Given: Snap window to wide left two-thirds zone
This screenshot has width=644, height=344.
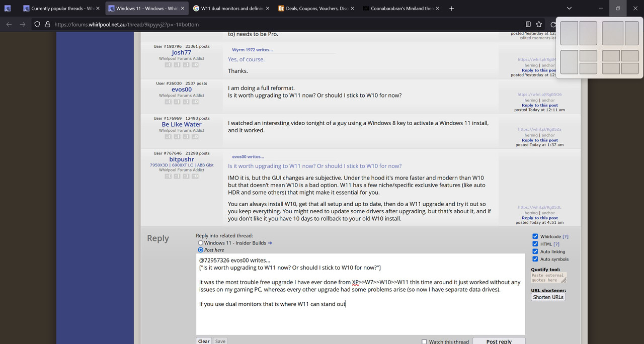Looking at the screenshot, I should coord(613,33).
